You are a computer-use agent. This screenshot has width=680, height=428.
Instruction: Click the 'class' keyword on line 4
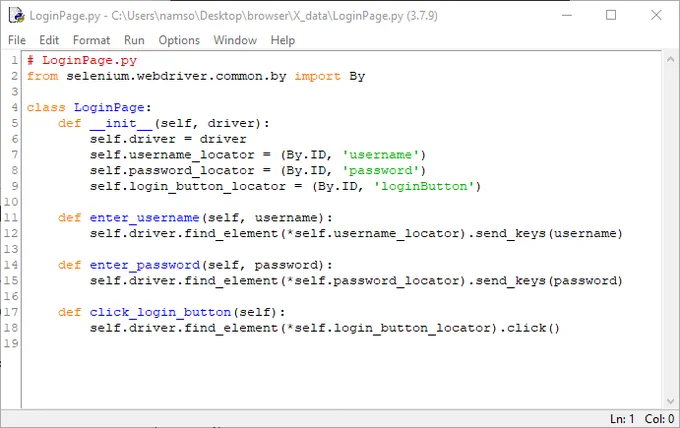[46, 108]
